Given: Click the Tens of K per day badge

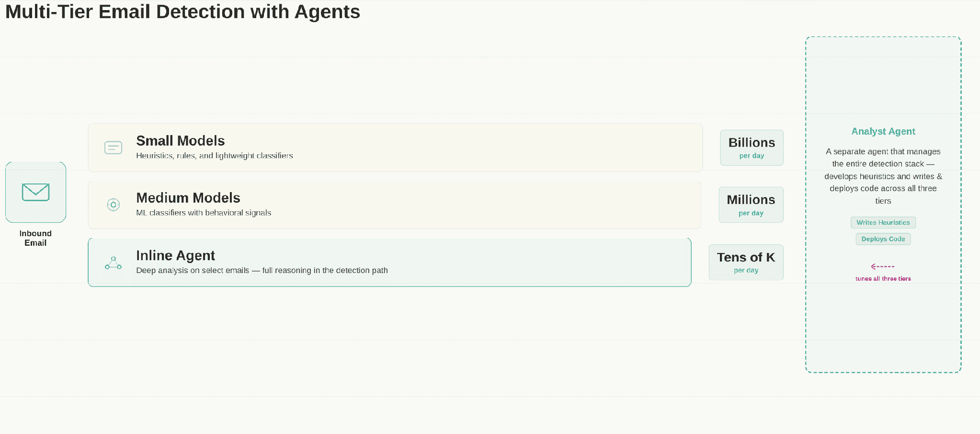Looking at the screenshot, I should point(746,262).
